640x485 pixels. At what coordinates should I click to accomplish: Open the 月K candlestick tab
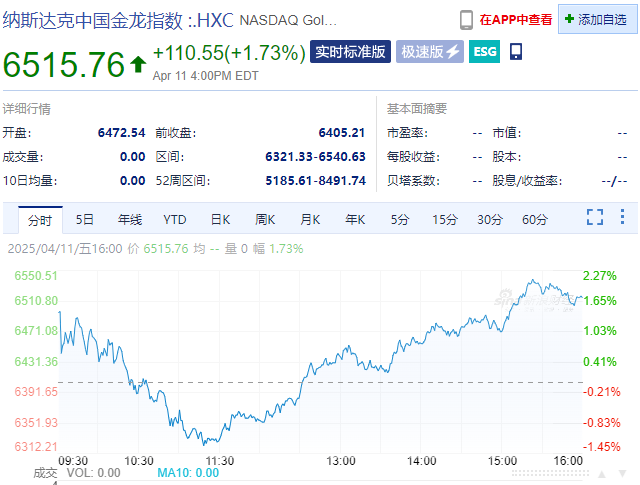coord(310,219)
